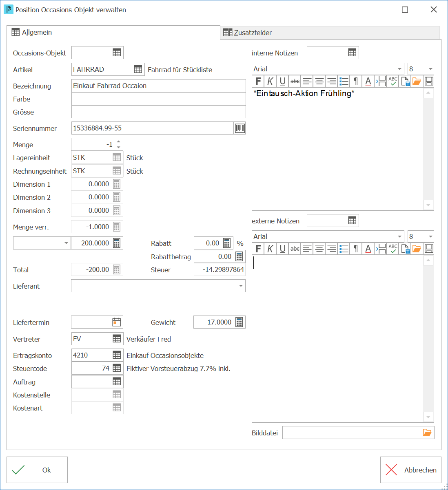Open the price type dropdown left of 200.0000

coord(66,243)
